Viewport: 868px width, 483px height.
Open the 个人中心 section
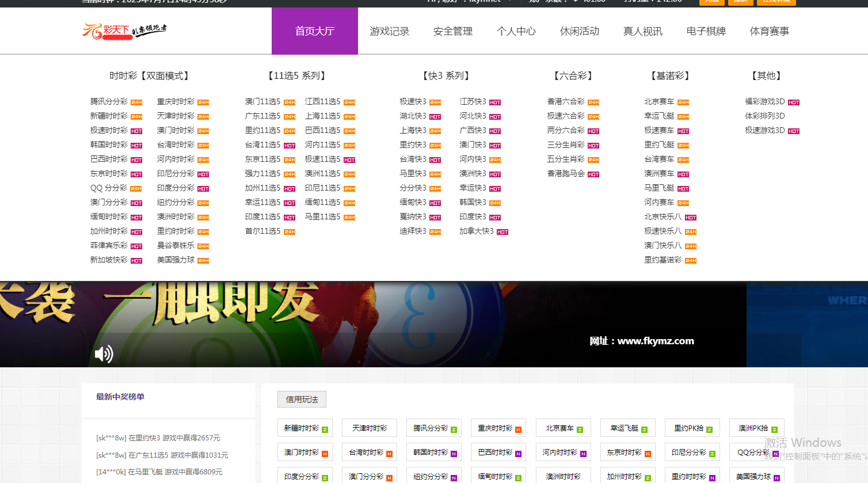516,32
